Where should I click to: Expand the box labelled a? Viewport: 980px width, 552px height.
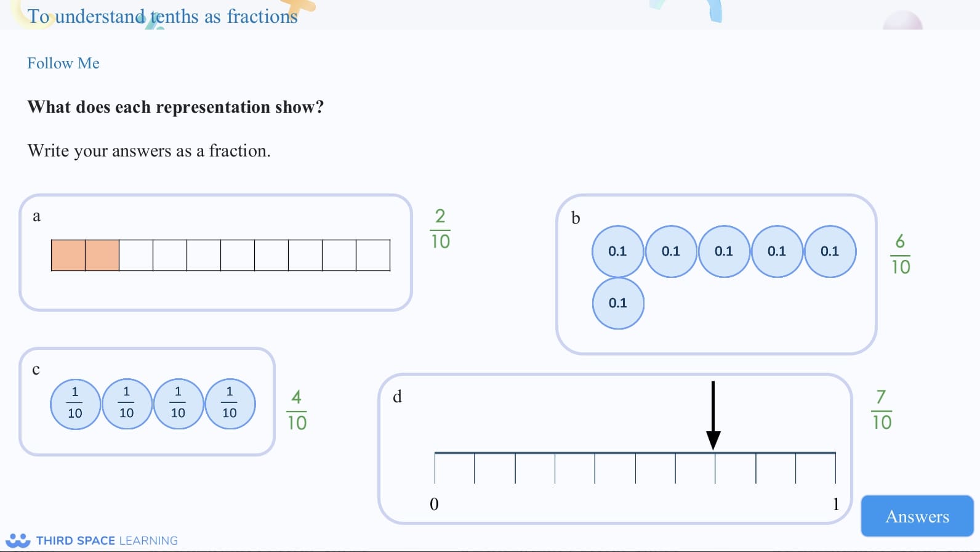(x=37, y=216)
